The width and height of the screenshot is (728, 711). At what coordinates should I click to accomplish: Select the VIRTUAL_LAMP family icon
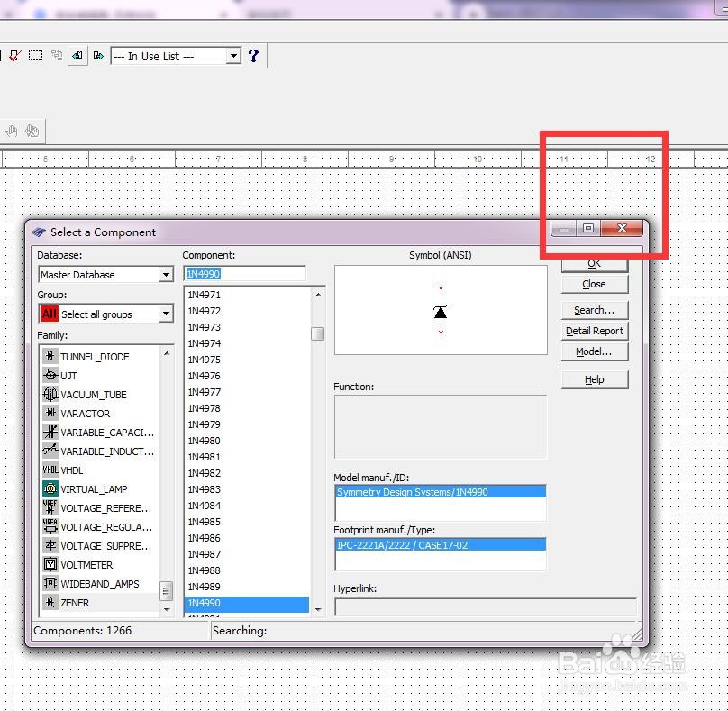click(50, 488)
